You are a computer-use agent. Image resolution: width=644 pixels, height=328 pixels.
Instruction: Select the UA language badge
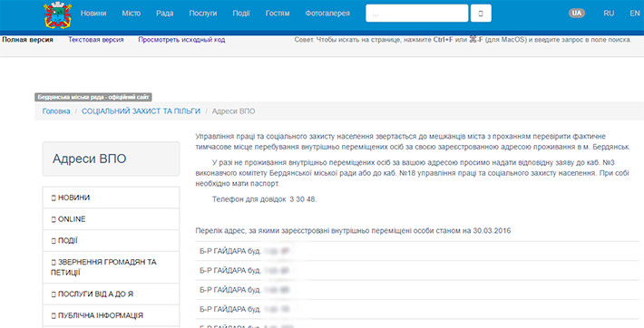[577, 13]
